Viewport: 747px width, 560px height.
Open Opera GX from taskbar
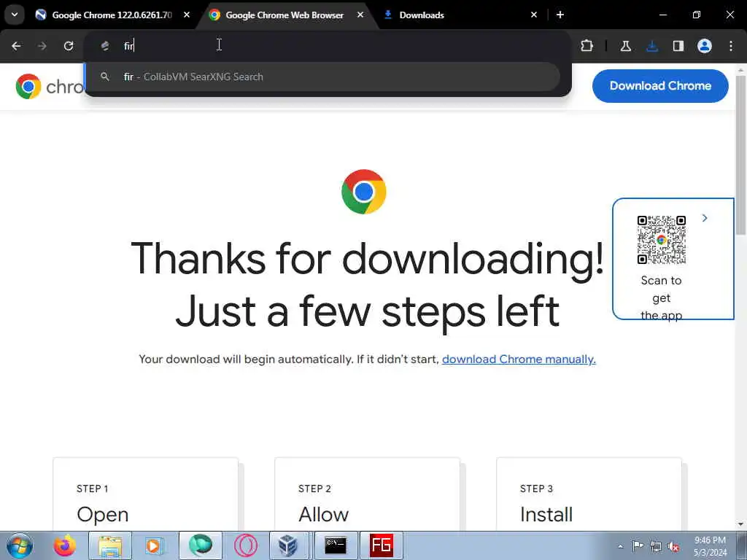coord(246,545)
